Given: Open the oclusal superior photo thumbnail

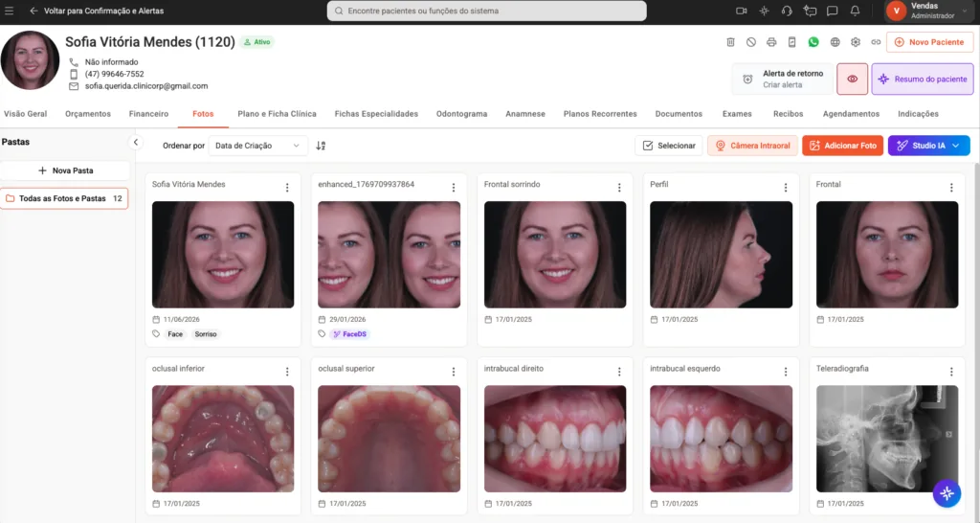Looking at the screenshot, I should coord(389,439).
